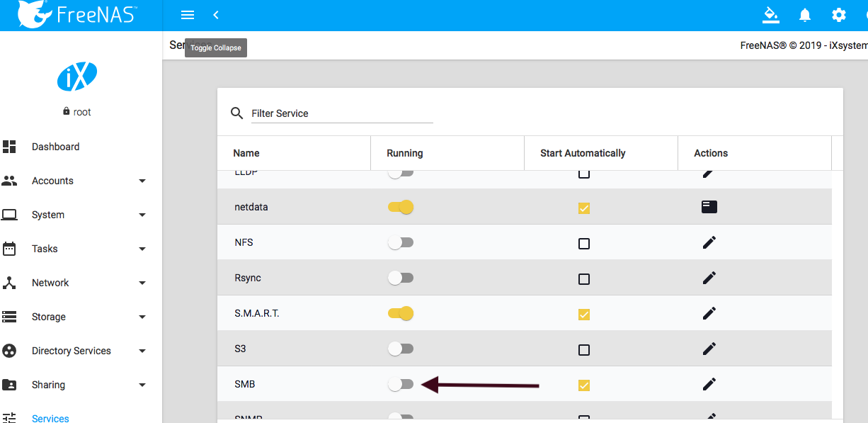Open the Network menu item
Screen dimensions: 868x423
tap(50, 283)
